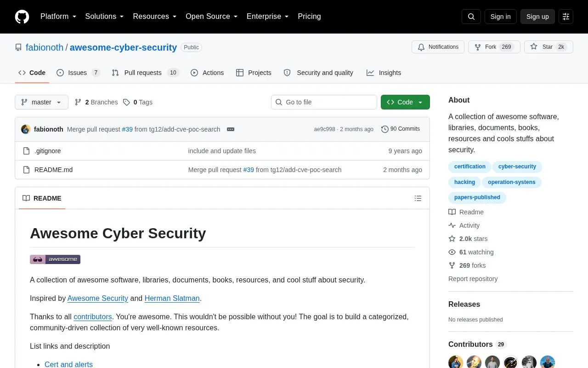Select the hacking topic tag
This screenshot has height=368, width=588.
[x=464, y=182]
